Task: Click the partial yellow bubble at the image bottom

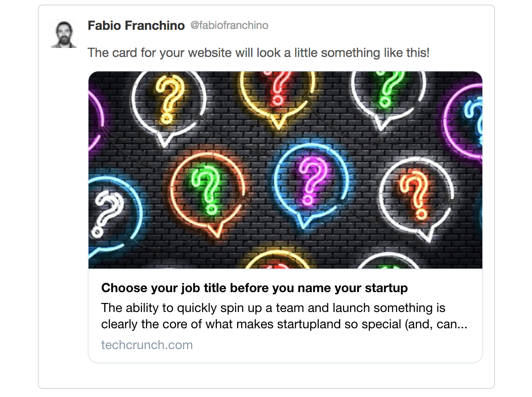Action: (278, 260)
